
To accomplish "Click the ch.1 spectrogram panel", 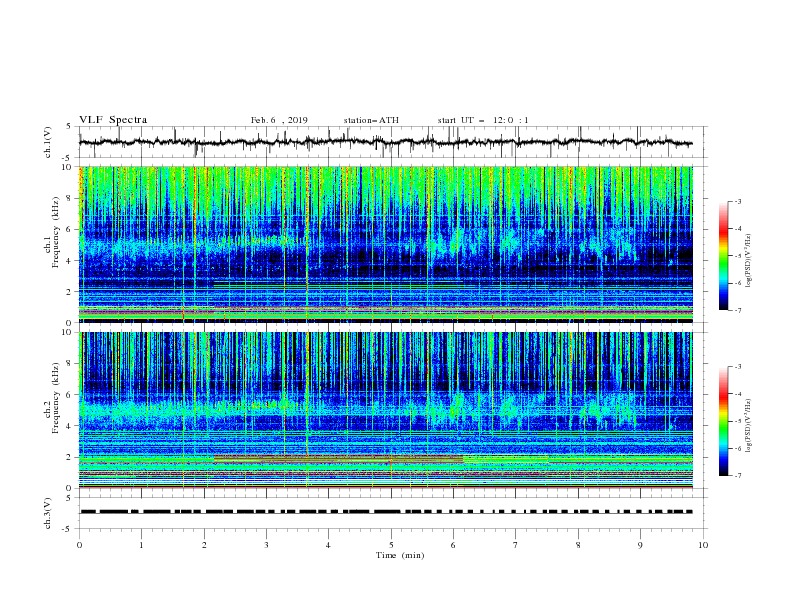I will [386, 244].
